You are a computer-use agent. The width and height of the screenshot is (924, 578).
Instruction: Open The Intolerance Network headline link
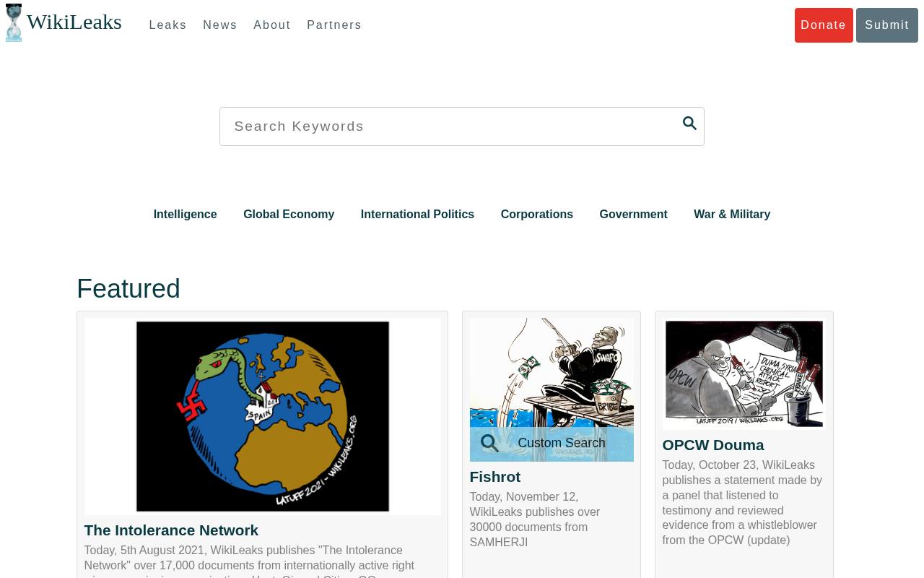click(171, 530)
